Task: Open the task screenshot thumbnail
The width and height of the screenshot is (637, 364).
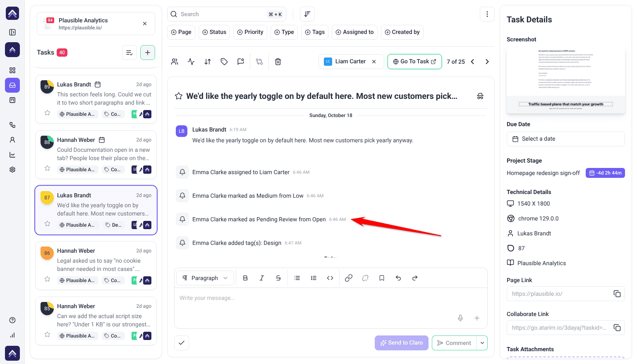Action: click(x=565, y=80)
